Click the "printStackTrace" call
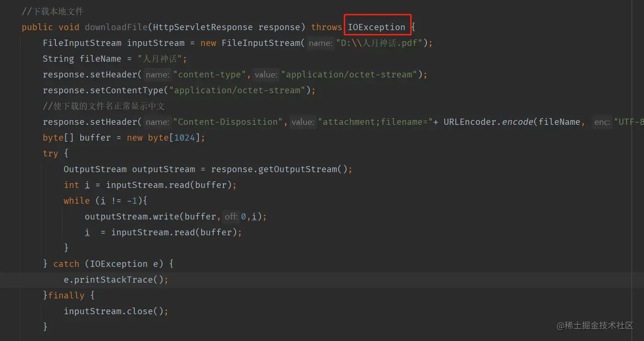 pyautogui.click(x=114, y=280)
